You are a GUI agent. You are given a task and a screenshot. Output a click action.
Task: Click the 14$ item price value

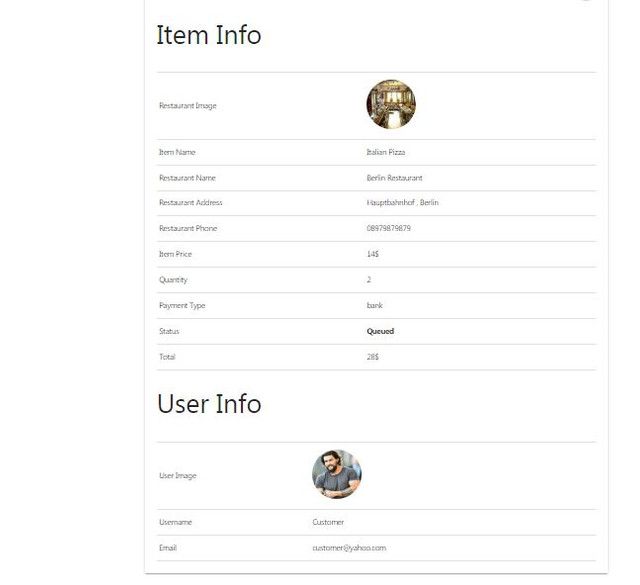pyautogui.click(x=373, y=254)
